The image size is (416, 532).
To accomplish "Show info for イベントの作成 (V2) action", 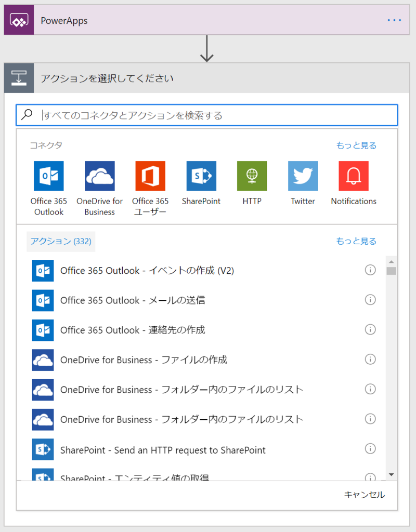I will point(370,270).
